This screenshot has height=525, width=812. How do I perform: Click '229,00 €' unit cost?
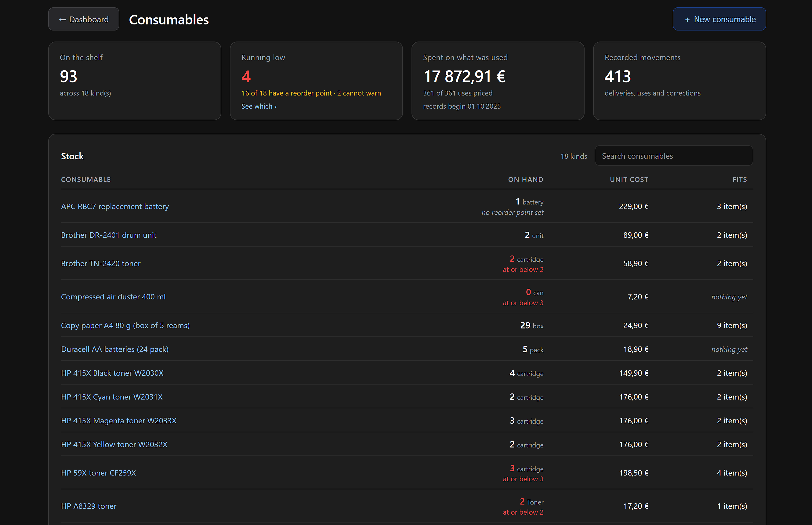coord(634,206)
